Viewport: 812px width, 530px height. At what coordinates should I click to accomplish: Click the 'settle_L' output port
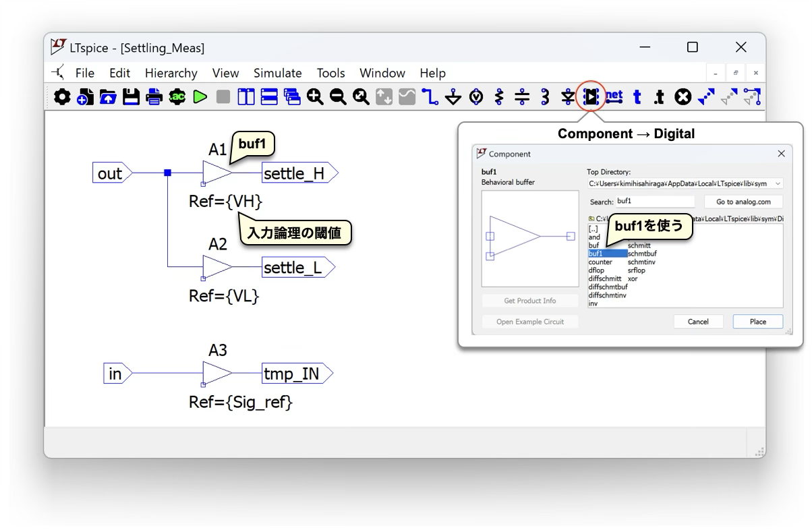[x=298, y=268]
